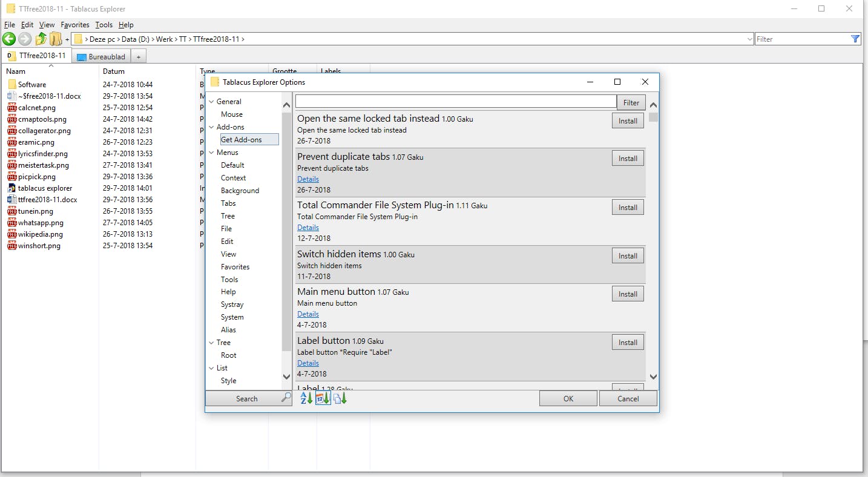Screen dimensions: 868x477
Task: Install the Label button add-on
Action: [x=628, y=343]
